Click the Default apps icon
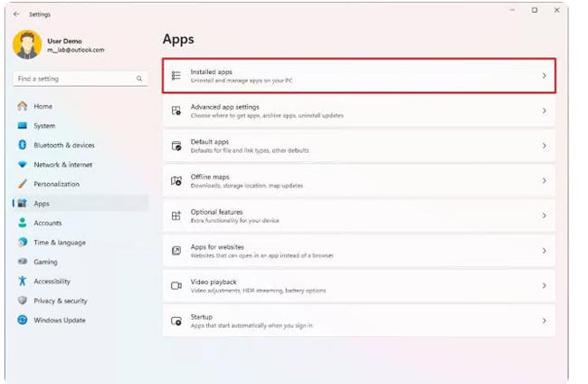The width and height of the screenshot is (588, 384). [176, 146]
